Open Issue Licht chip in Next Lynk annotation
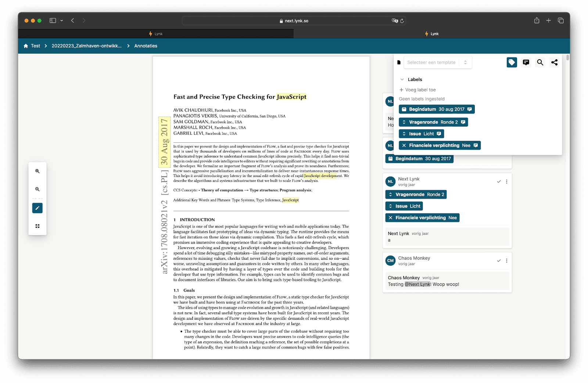This screenshot has width=588, height=383. tap(404, 206)
